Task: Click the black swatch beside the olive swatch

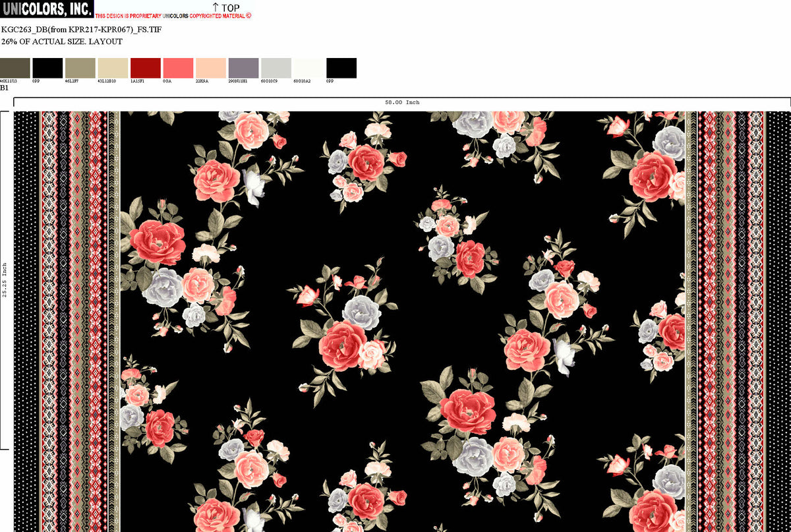Action: tap(47, 68)
